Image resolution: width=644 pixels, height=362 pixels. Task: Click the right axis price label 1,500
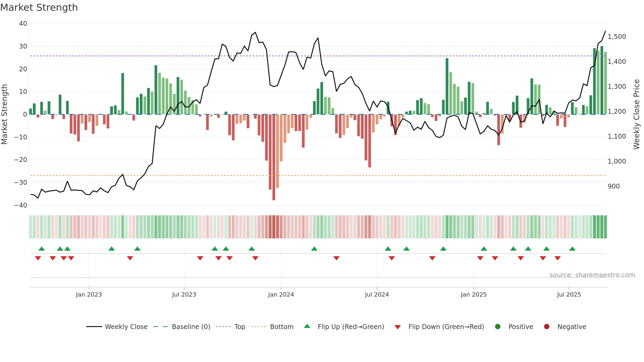tap(617, 36)
